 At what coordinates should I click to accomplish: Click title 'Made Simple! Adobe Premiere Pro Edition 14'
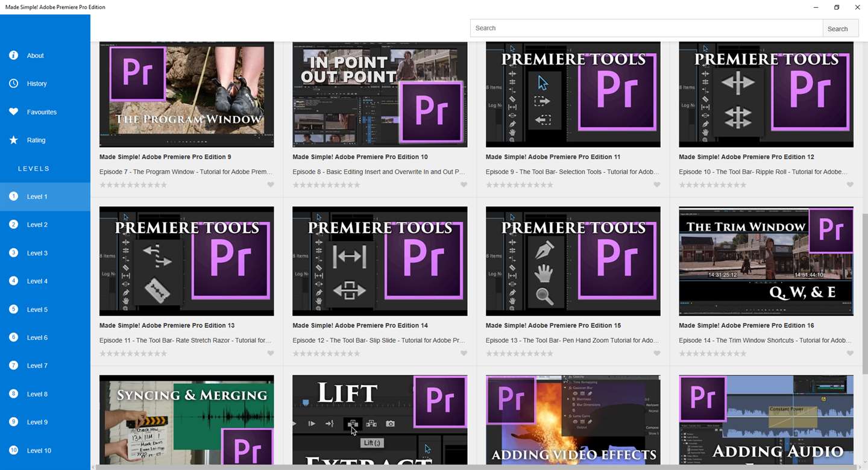[x=360, y=325]
